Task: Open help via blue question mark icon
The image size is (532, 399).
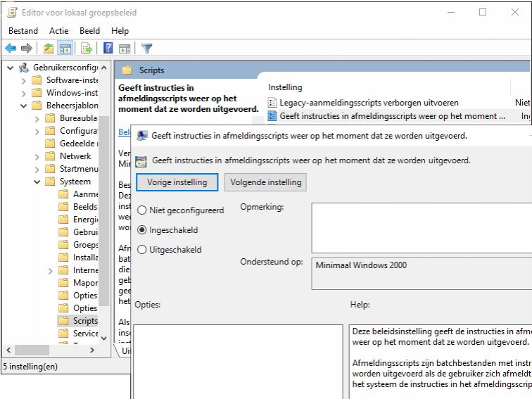Action: pos(108,49)
